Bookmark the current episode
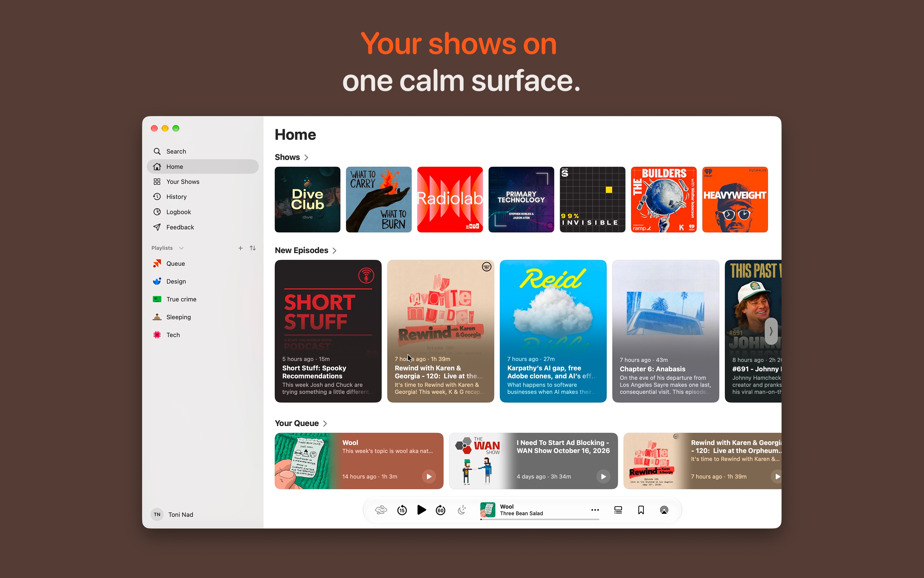The width and height of the screenshot is (924, 578). 641,510
